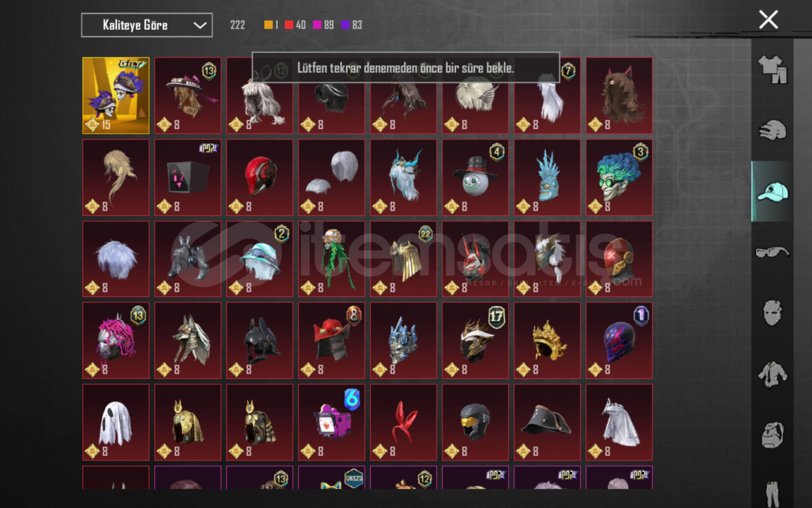Pick the green-haired joker clown mask
Image resolution: width=812 pixels, height=508 pixels.
tap(619, 177)
